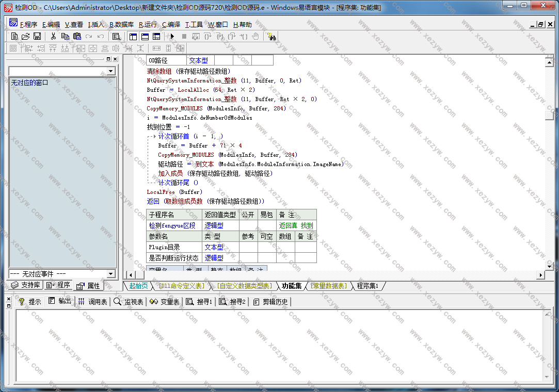Click the Cut scissors icon
This screenshot has height=392, width=559.
click(x=53, y=37)
